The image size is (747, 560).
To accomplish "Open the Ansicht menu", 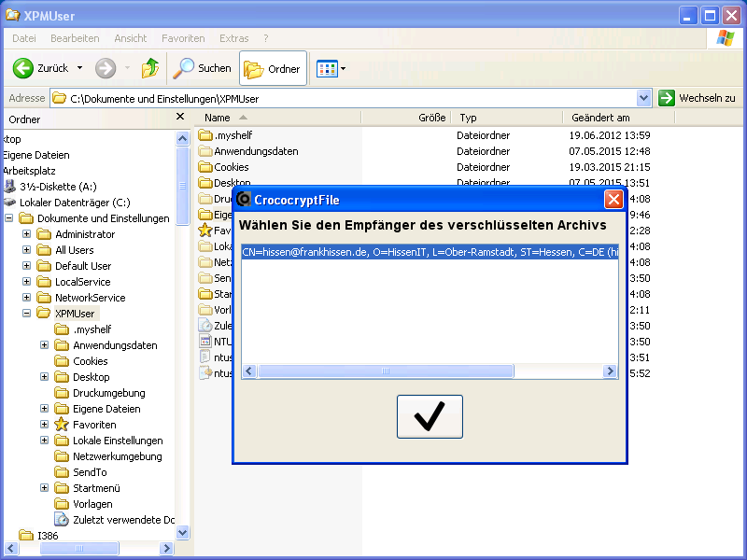I will click(131, 38).
